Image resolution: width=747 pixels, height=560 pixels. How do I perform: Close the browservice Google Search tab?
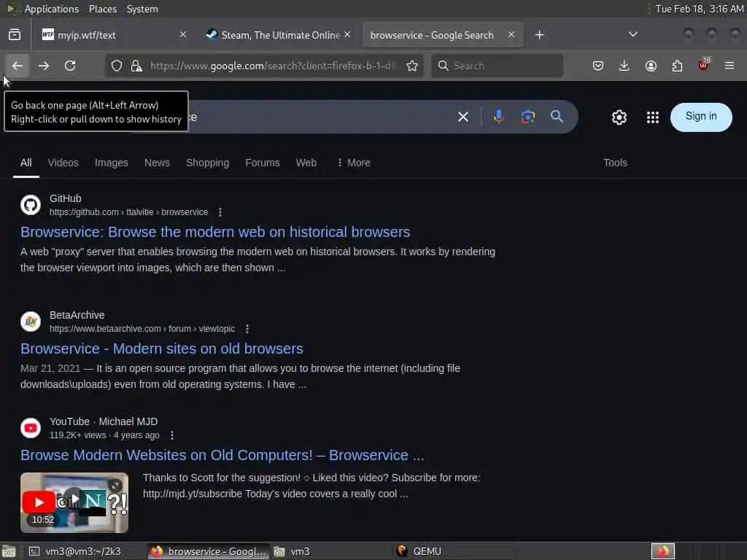pyautogui.click(x=511, y=34)
